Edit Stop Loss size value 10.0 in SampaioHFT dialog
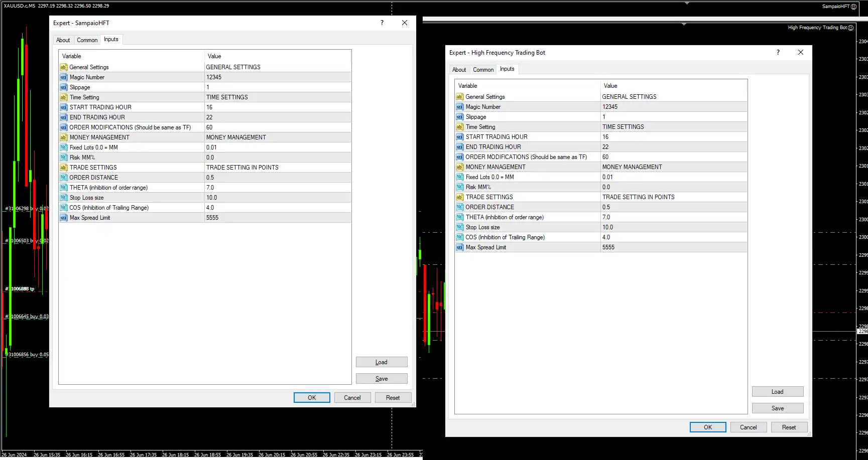The height and width of the screenshot is (460, 868). [278, 198]
